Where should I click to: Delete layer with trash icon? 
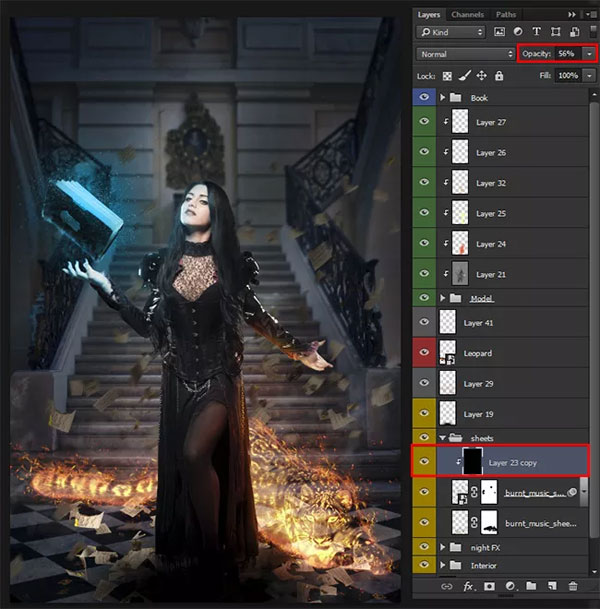(x=572, y=586)
